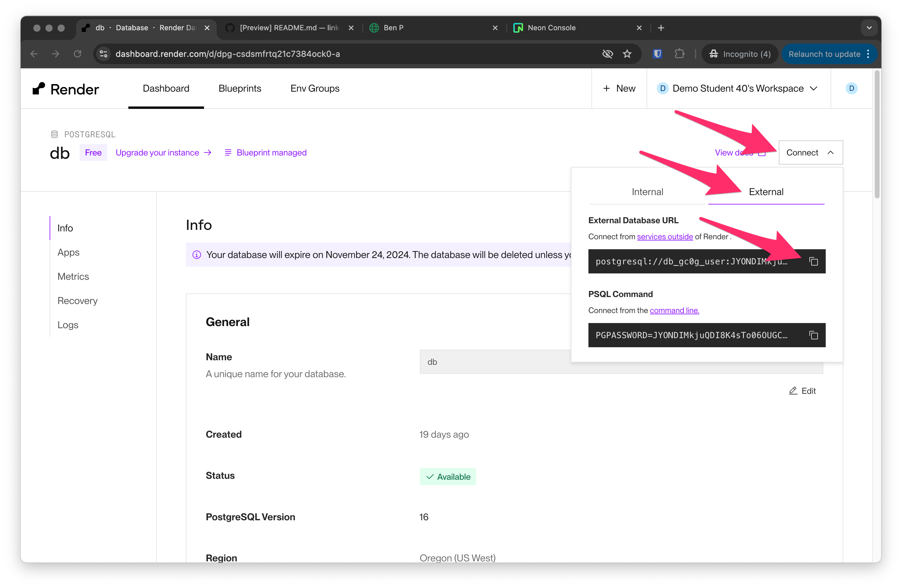Open browser three-dot menu next to Relaunch
This screenshot has width=902, height=588.
[868, 54]
